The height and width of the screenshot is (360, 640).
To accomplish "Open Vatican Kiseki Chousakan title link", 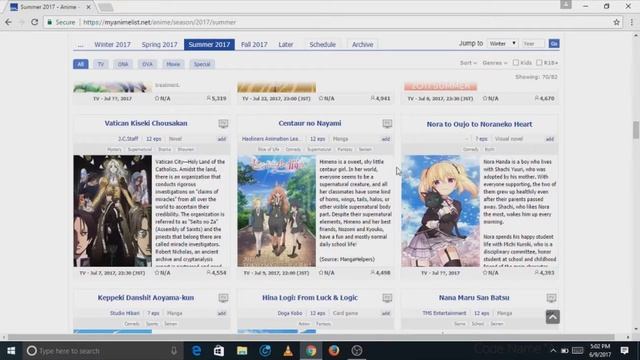I will coord(146,123).
